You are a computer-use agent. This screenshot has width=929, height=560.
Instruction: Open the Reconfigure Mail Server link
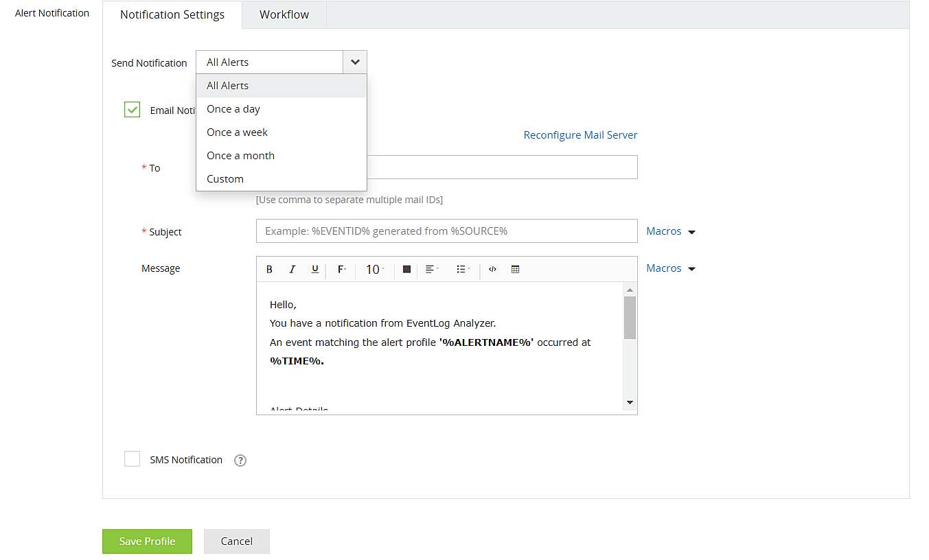click(x=580, y=135)
